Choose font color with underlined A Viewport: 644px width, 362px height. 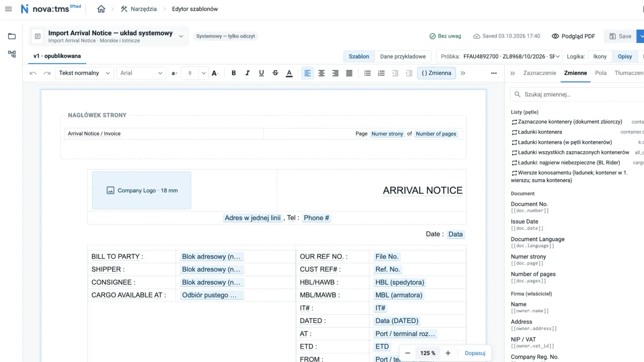click(x=289, y=73)
